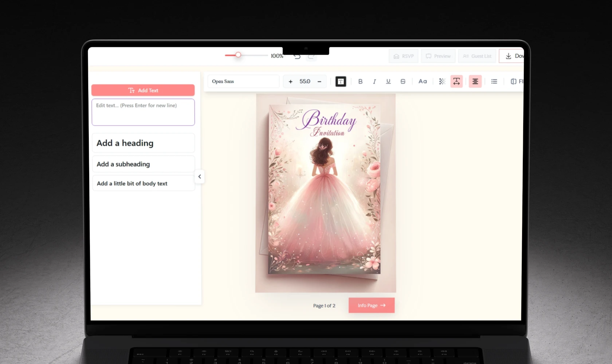Click the zoom slider handle
The image size is (612, 364).
tap(238, 55)
